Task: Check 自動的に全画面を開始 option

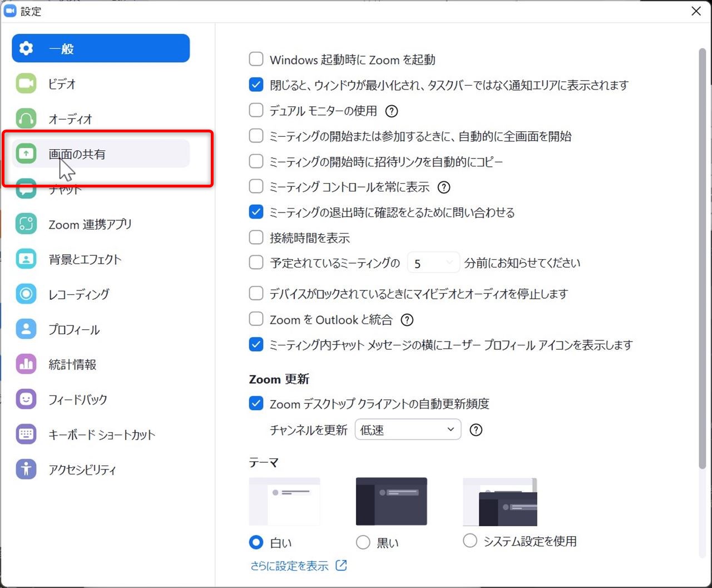Action: point(256,136)
